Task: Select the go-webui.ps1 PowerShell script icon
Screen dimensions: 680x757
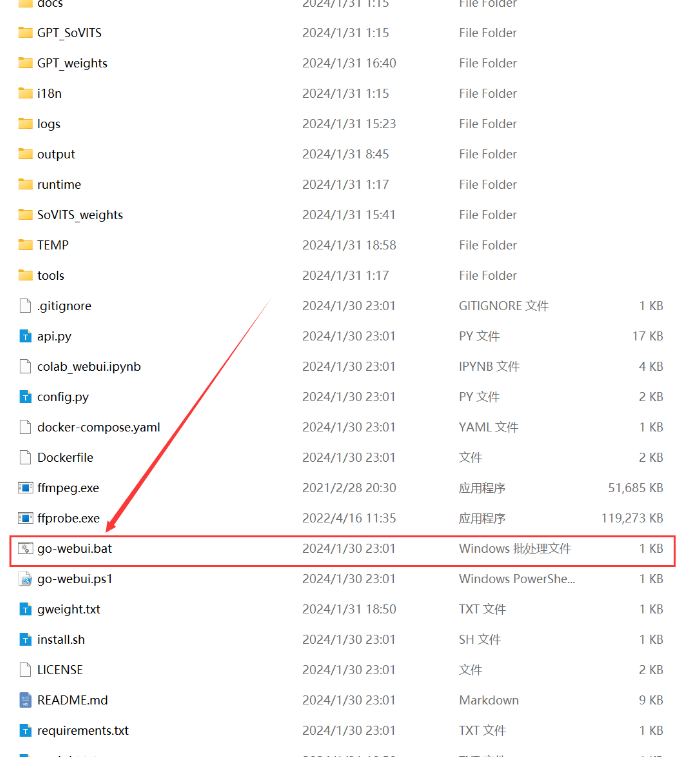Action: tap(26, 579)
